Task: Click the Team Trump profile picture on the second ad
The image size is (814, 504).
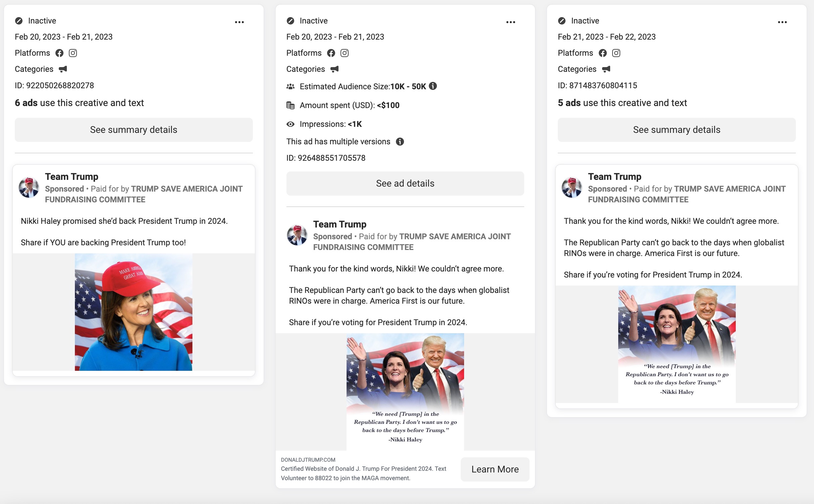Action: pos(297,235)
